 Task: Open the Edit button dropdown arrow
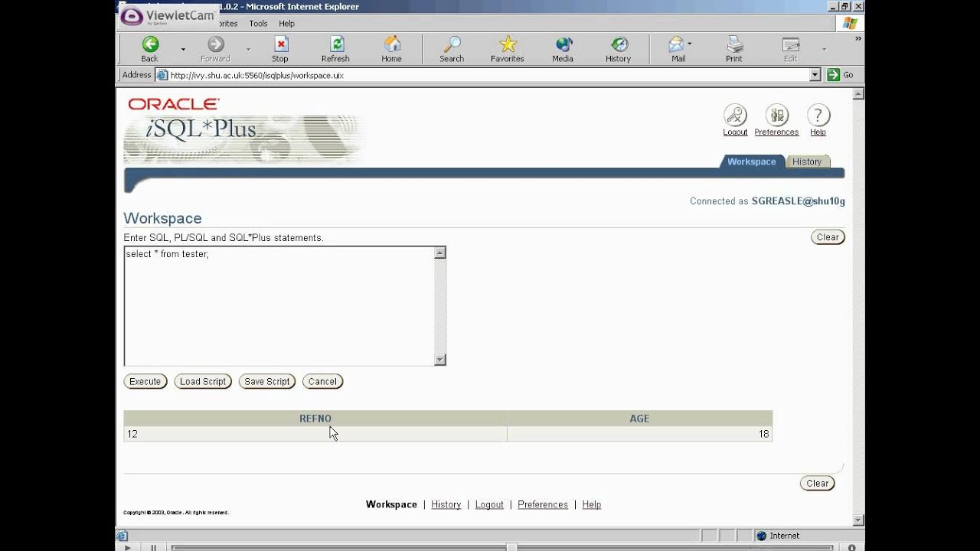tap(824, 49)
